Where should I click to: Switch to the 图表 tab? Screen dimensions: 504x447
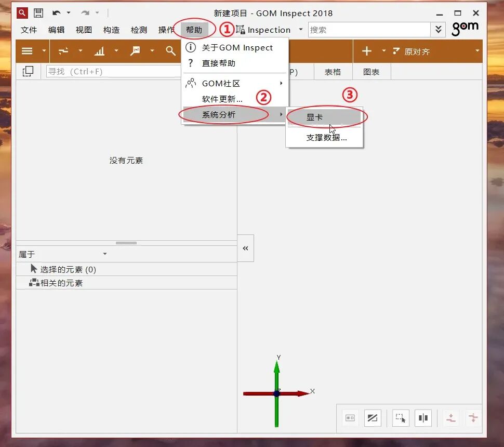click(x=372, y=72)
